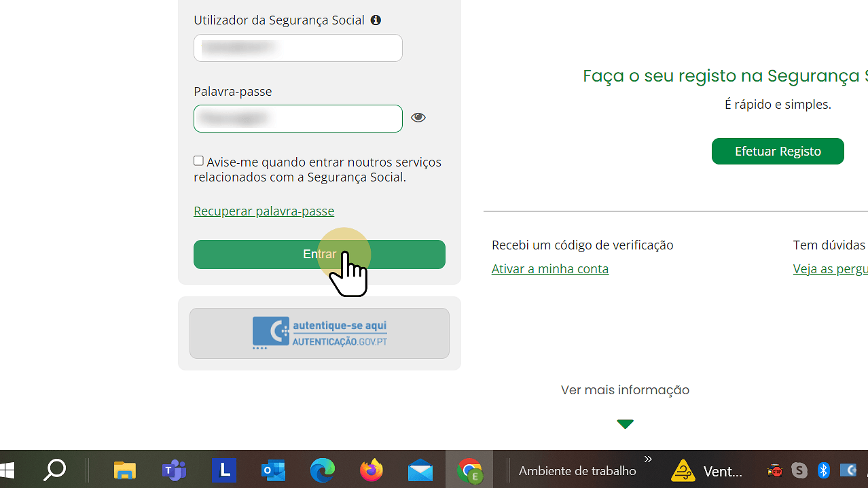
Task: Open Windows Search
Action: (54, 470)
